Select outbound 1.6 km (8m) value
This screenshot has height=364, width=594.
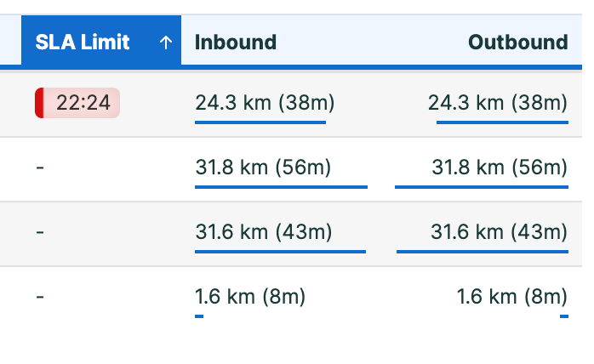[512, 296]
